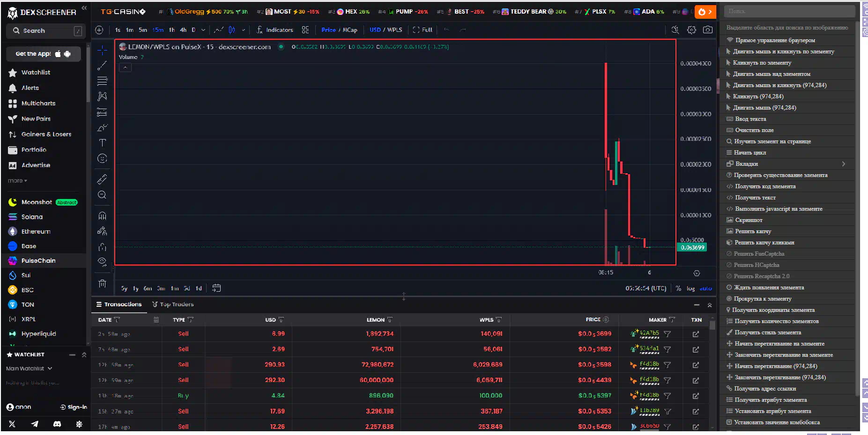Minimize transactions panel dash icon

(x=697, y=305)
